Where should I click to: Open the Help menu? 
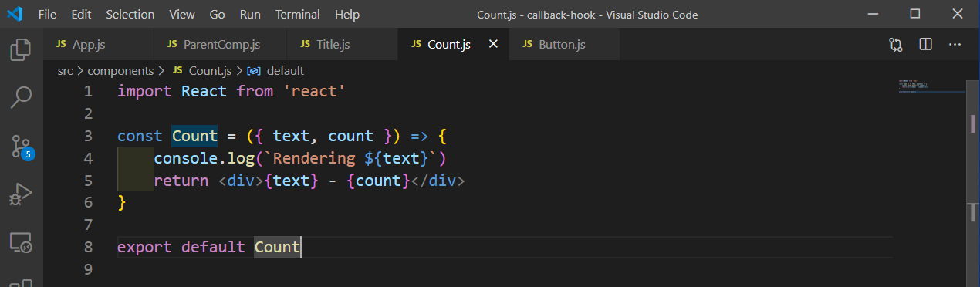pyautogui.click(x=347, y=14)
